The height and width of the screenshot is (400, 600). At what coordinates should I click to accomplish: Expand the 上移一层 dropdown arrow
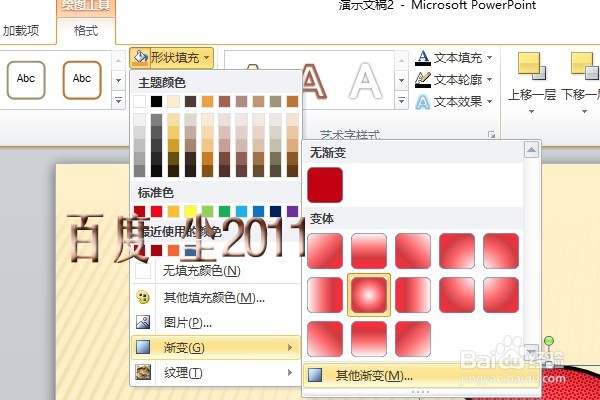[x=532, y=112]
